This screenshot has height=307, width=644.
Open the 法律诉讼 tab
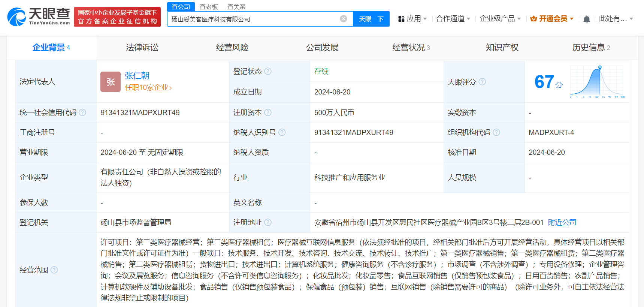pos(142,48)
